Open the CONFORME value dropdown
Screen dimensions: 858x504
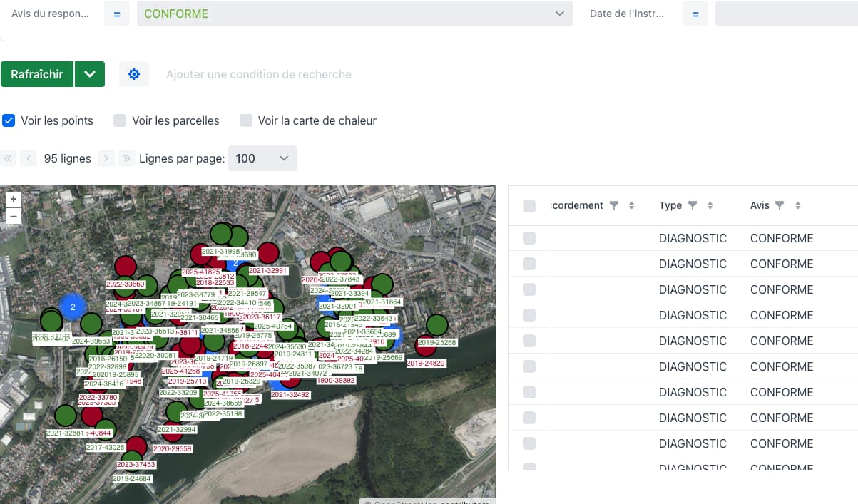point(354,14)
